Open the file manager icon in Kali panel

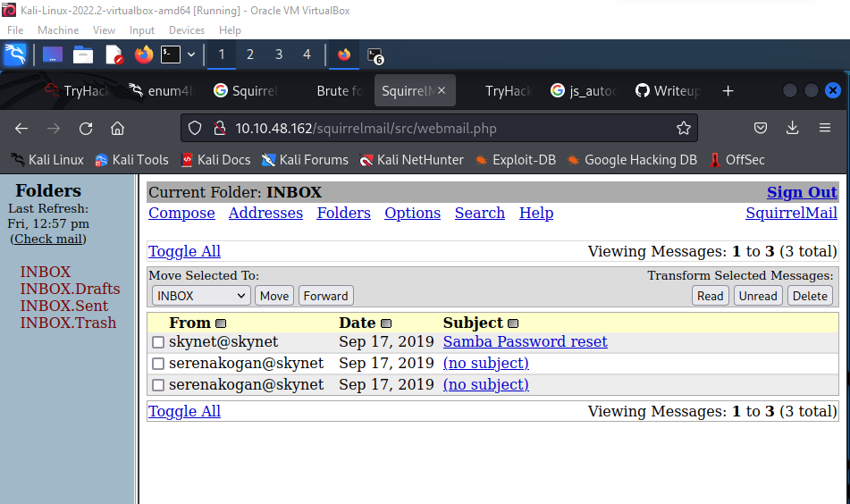pos(83,55)
